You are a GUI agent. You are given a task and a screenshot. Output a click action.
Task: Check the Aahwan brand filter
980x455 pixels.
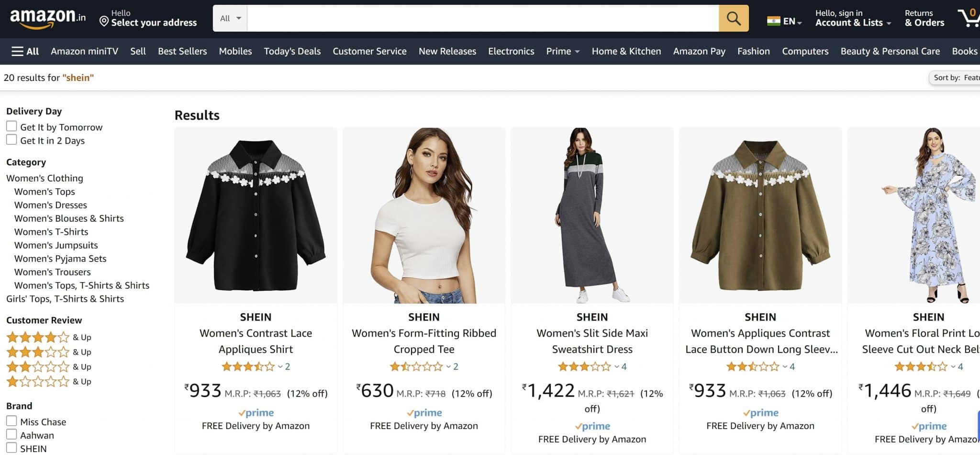tap(11, 434)
